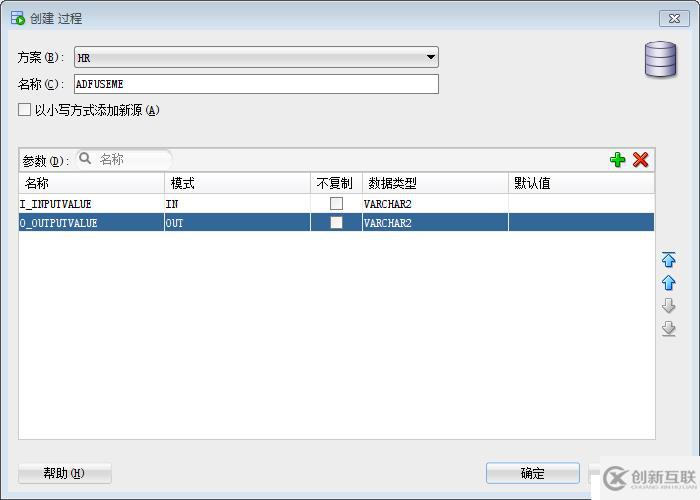
Task: Open the 方案 HR dropdown
Action: [x=256, y=57]
